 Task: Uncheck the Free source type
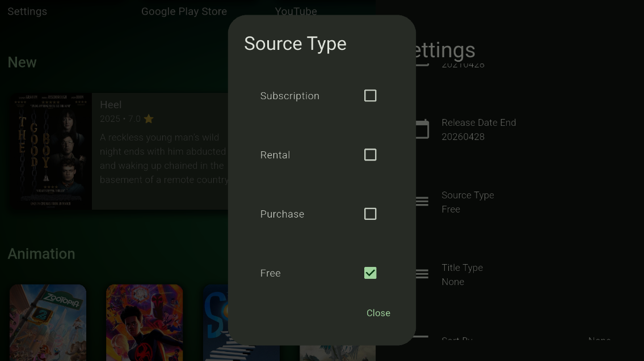(370, 273)
